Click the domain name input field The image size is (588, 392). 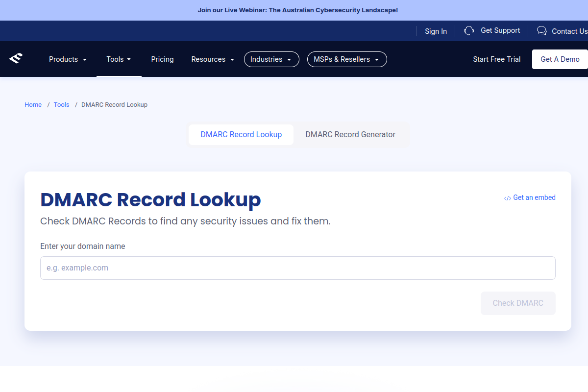(298, 268)
